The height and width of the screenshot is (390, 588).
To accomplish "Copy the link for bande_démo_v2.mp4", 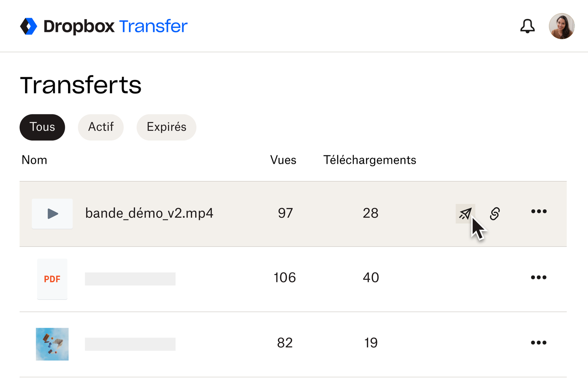I will tap(495, 213).
